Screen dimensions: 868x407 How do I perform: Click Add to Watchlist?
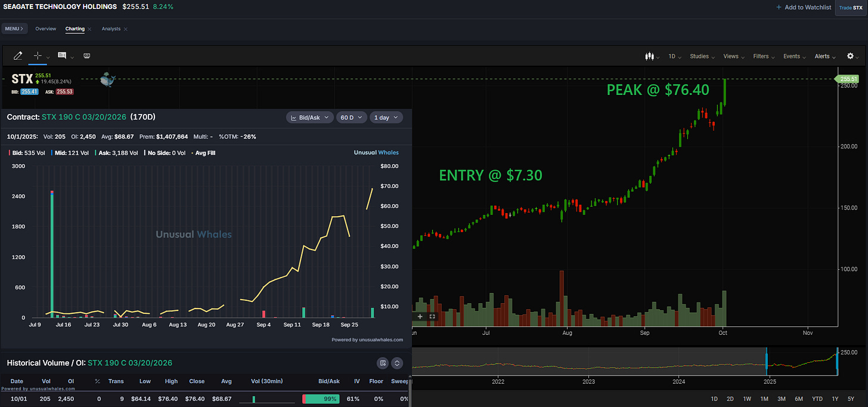click(808, 7)
